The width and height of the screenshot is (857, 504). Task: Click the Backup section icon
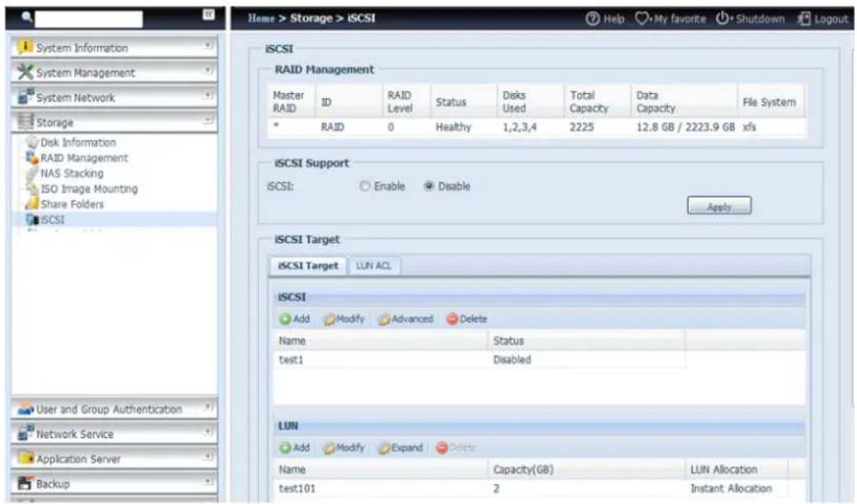click(x=25, y=483)
